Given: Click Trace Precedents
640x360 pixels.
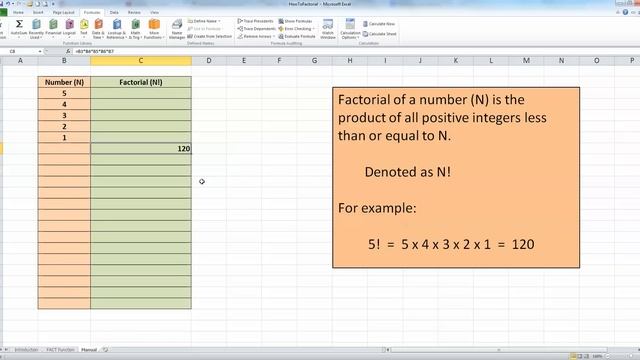Looking at the screenshot, I should coord(256,21).
